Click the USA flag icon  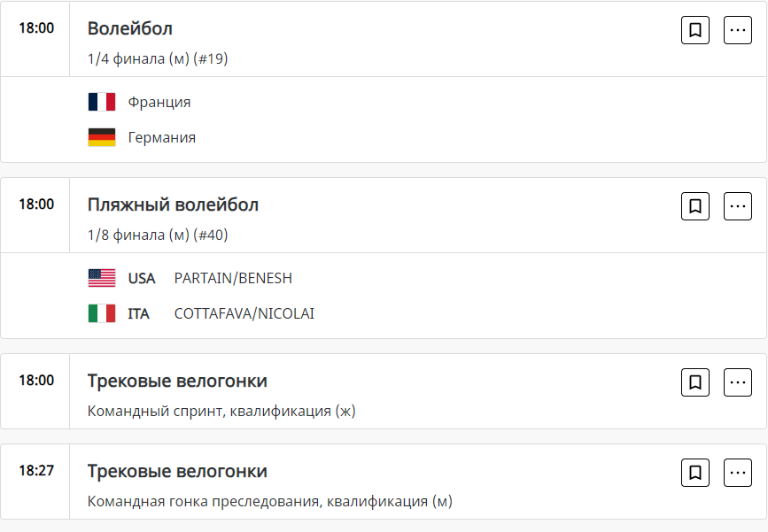click(102, 278)
